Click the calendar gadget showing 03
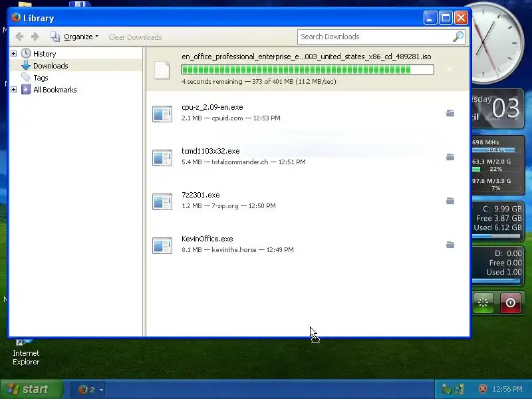The image size is (532, 399). (x=497, y=108)
